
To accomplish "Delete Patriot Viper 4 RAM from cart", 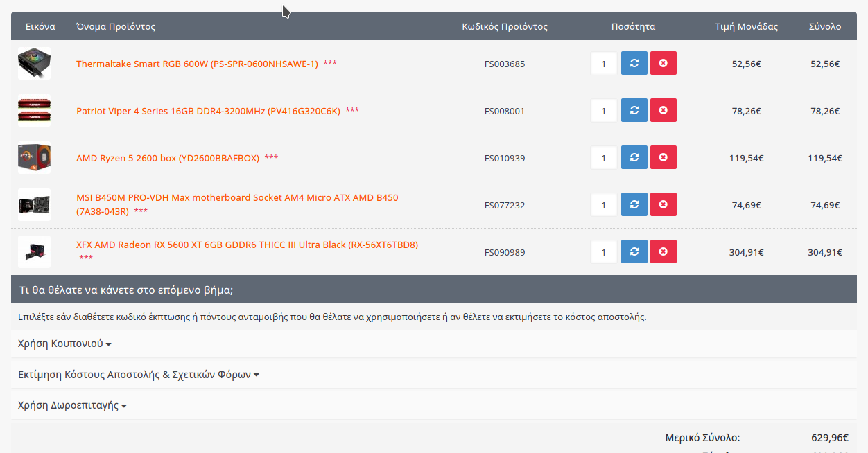I will (663, 110).
